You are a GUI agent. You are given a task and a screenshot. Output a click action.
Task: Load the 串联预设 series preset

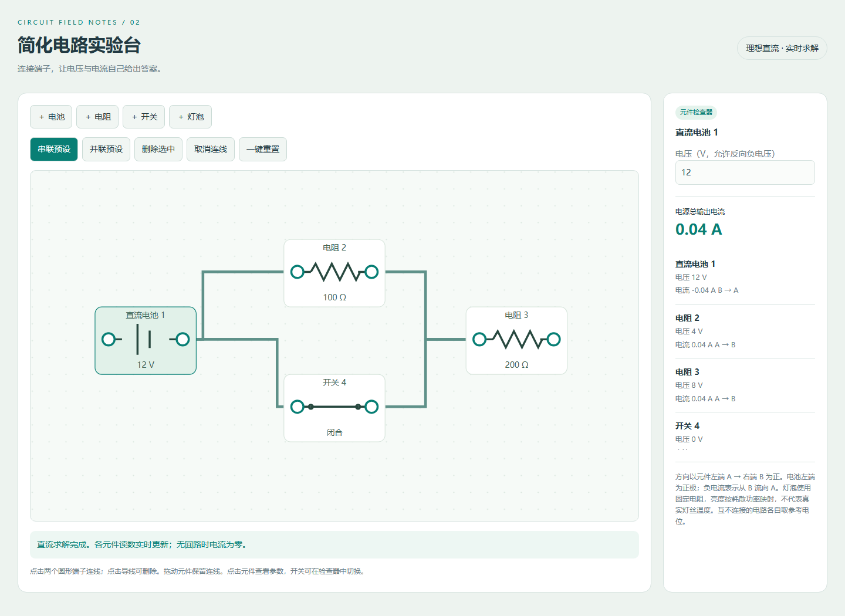[x=54, y=149]
